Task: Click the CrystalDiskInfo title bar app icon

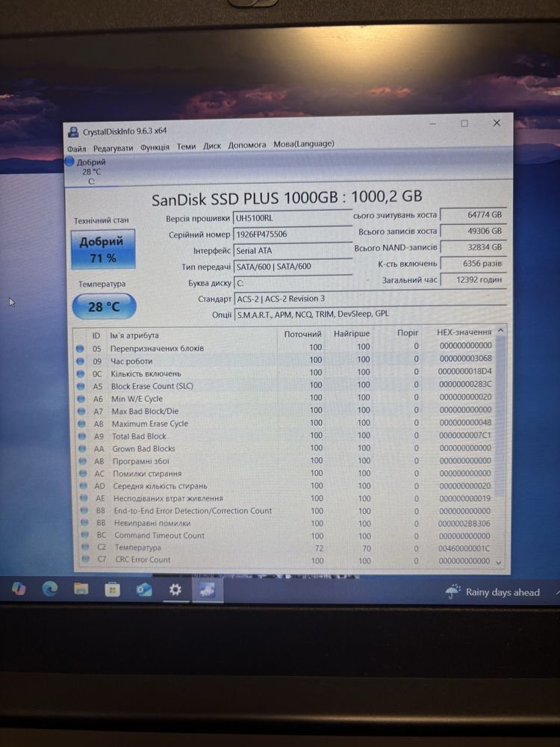Action: click(73, 132)
